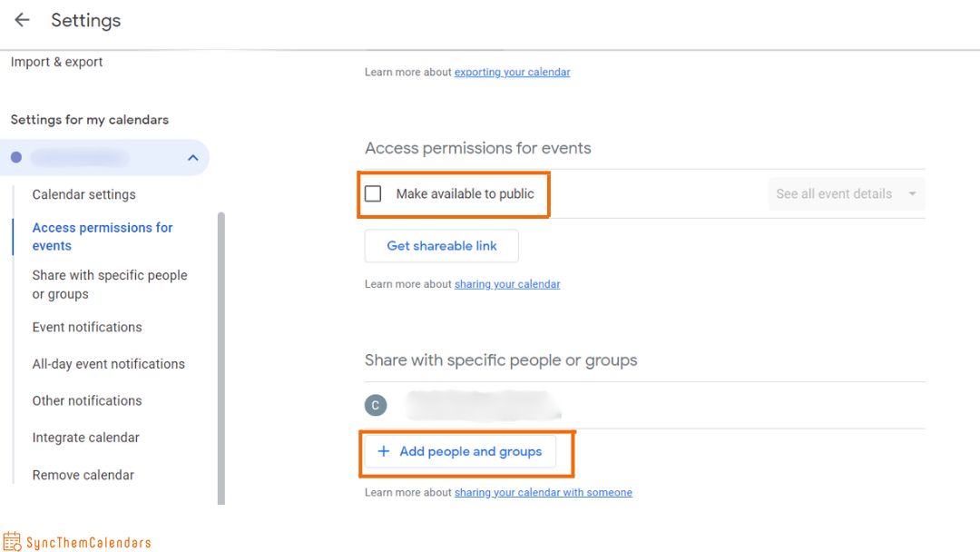The image size is (980, 552).
Task: Select Other notifications item
Action: 87,400
